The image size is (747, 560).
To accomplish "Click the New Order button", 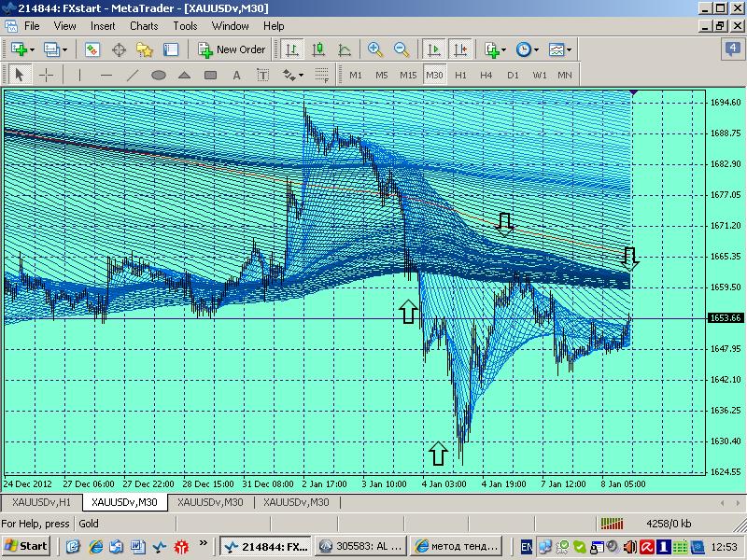I will 232,49.
